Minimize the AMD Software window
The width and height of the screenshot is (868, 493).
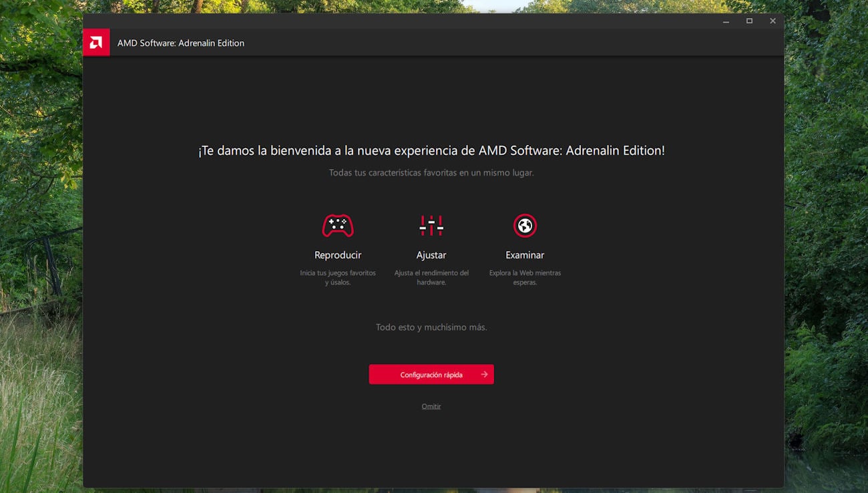[x=726, y=21]
